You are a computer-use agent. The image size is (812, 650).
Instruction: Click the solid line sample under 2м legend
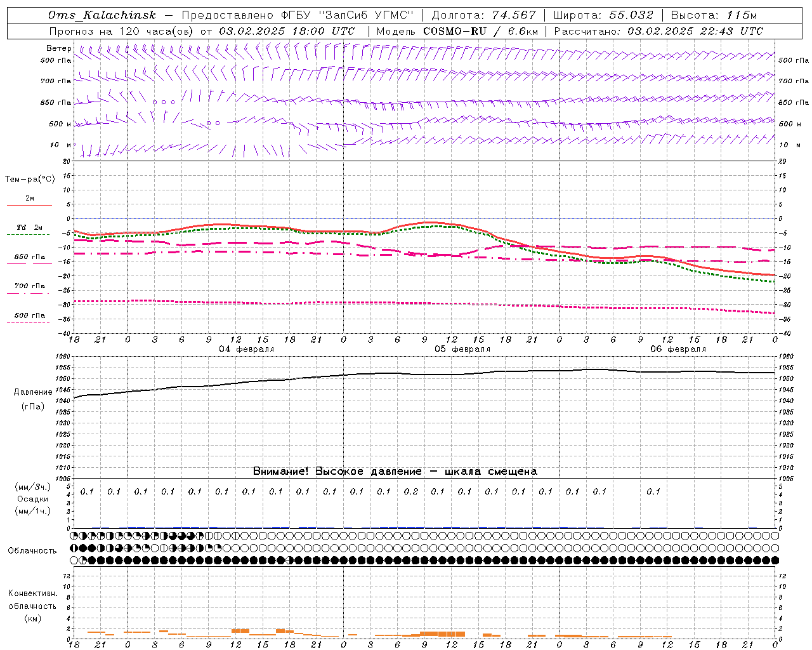tap(29, 205)
